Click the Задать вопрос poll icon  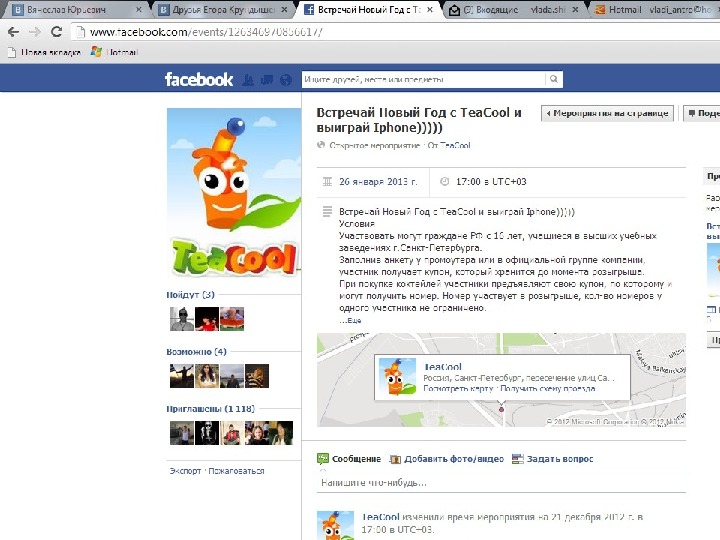[518, 459]
